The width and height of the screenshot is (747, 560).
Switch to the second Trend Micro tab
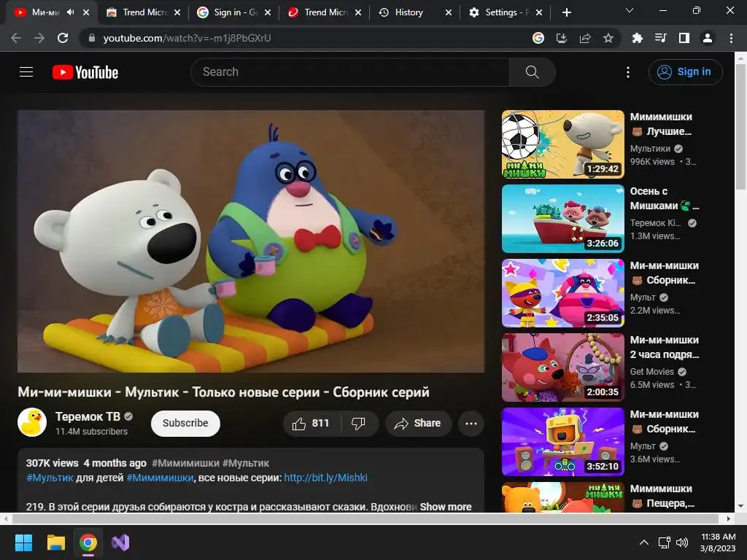pos(325,12)
